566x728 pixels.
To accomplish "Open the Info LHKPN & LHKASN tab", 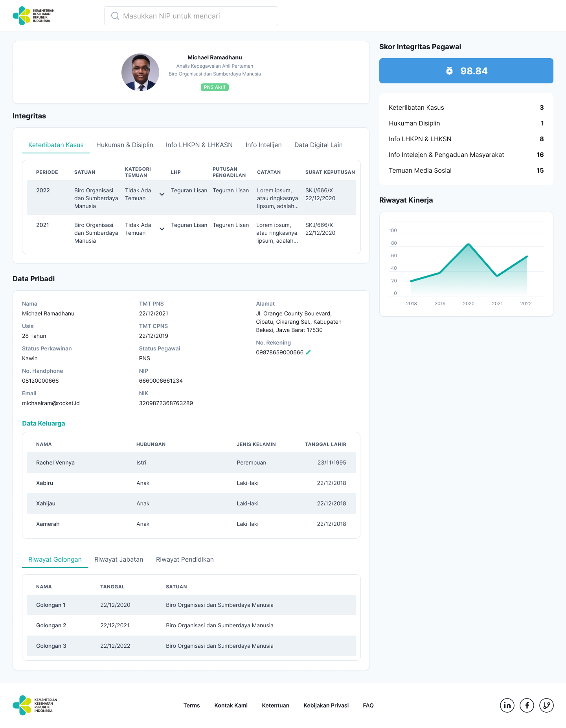I will 199,145.
